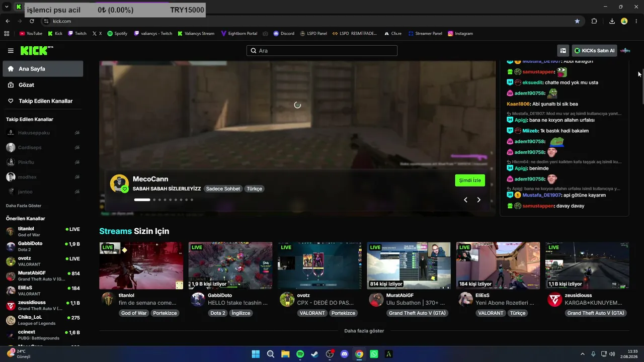Open the GabbiDoto Dota 2 stream thumbnail
Image resolution: width=644 pixels, height=362 pixels.
(x=230, y=265)
